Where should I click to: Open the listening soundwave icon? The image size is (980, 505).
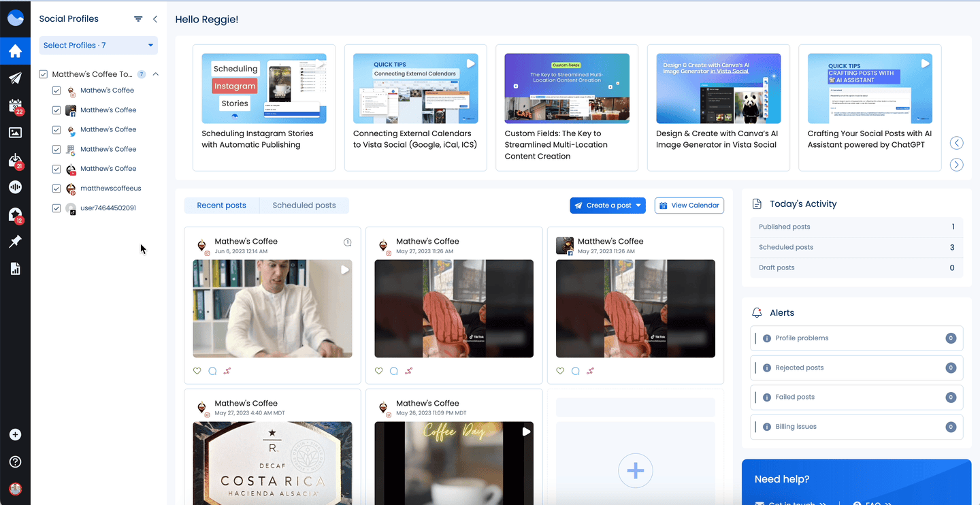[x=15, y=187]
